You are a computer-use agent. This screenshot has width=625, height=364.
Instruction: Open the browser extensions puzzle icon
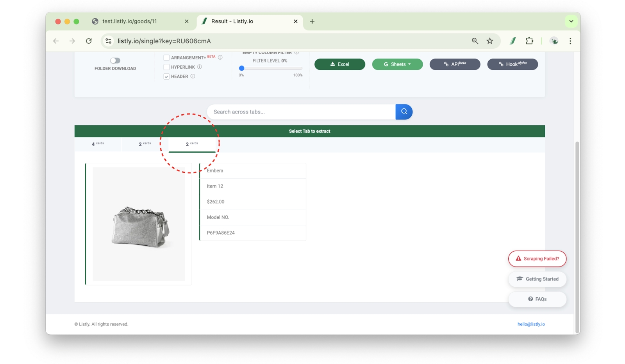529,41
